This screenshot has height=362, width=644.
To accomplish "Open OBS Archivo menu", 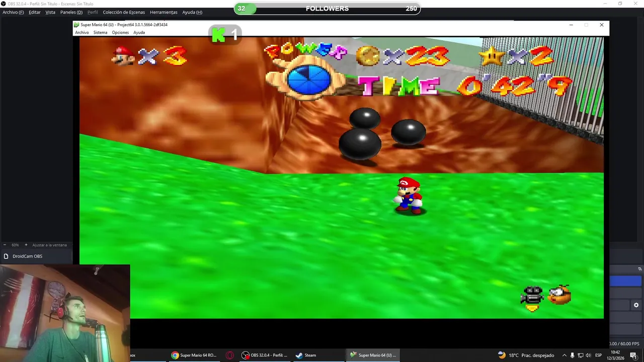I will (13, 12).
